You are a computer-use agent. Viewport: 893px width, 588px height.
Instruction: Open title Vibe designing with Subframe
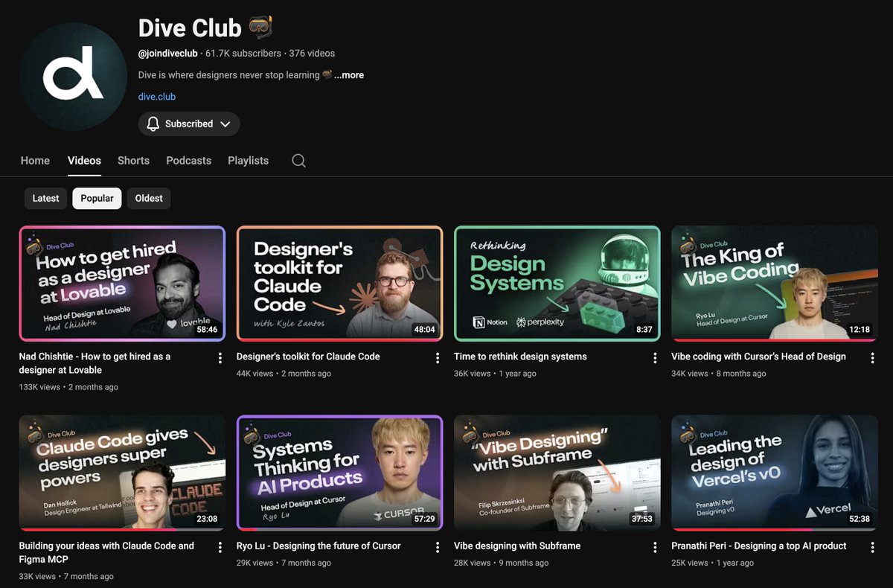[x=517, y=546]
